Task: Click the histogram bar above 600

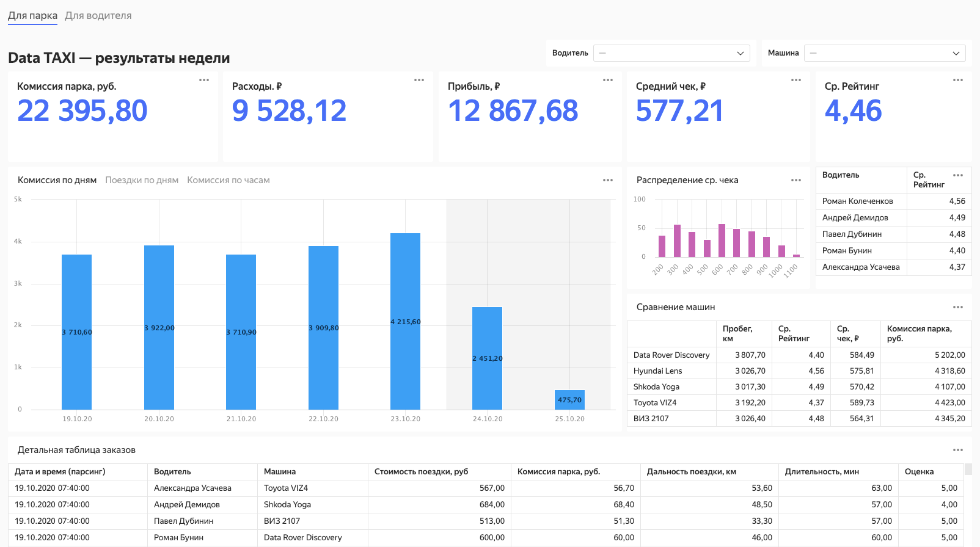Action: (x=722, y=241)
